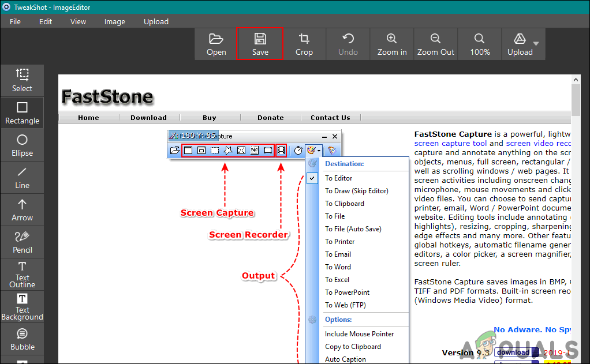
Task: Click the Zoom in magnifier icon
Action: pyautogui.click(x=392, y=38)
